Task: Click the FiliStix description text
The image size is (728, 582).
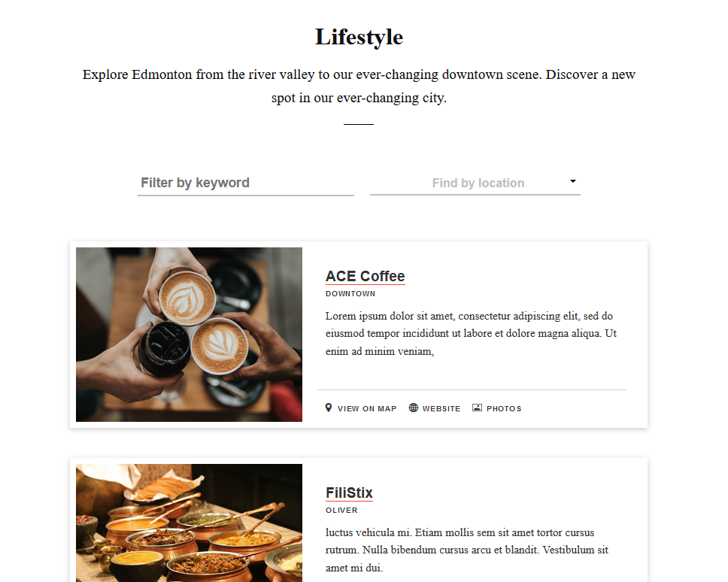Action: click(466, 550)
